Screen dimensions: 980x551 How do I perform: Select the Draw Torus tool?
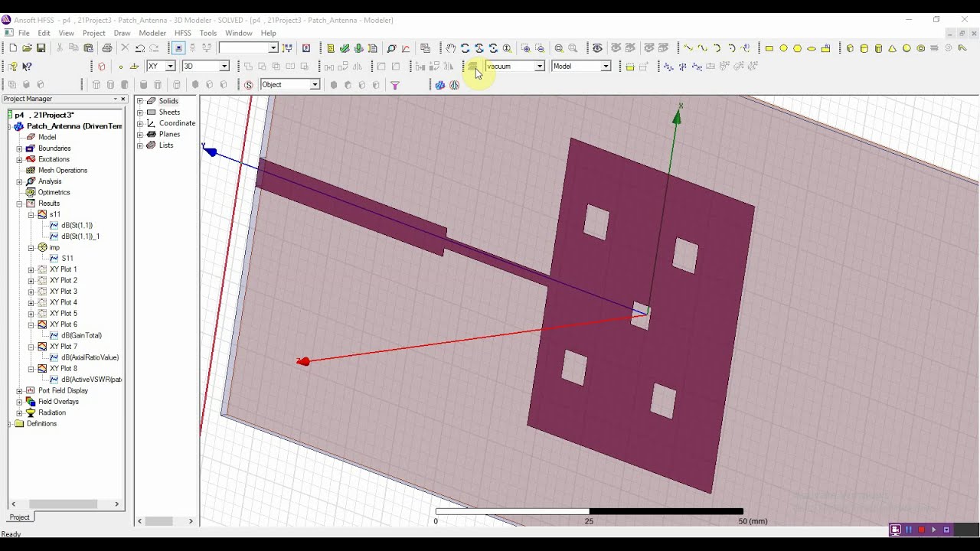[x=921, y=48]
